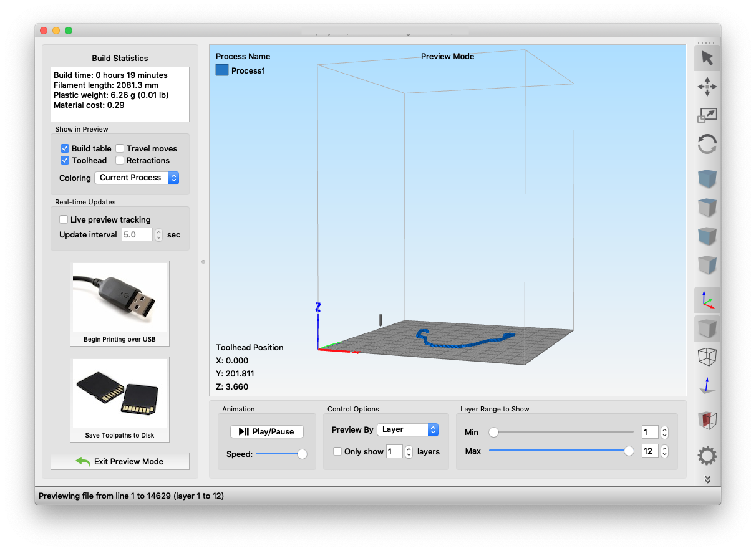Pick the rotate view tool with circular arrows
756x551 pixels.
(707, 145)
